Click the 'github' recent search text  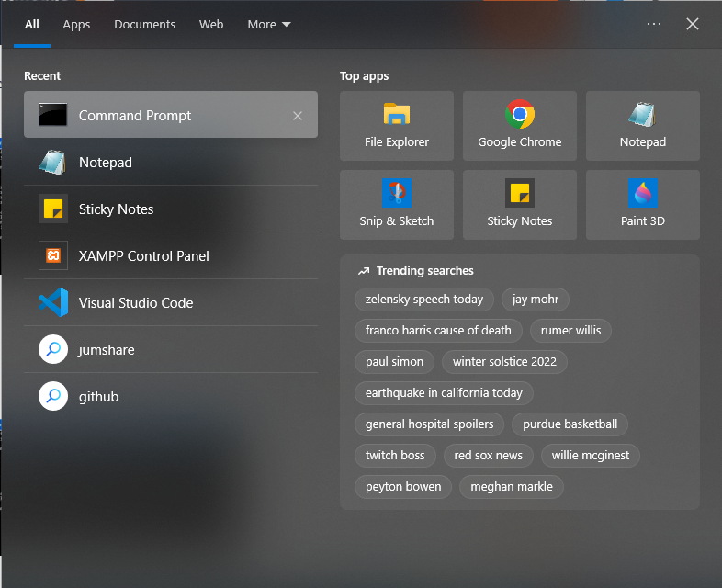click(98, 397)
